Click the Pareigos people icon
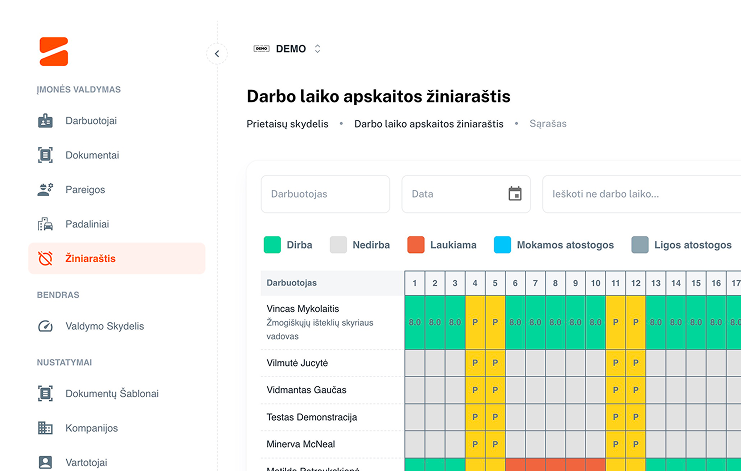 point(45,190)
